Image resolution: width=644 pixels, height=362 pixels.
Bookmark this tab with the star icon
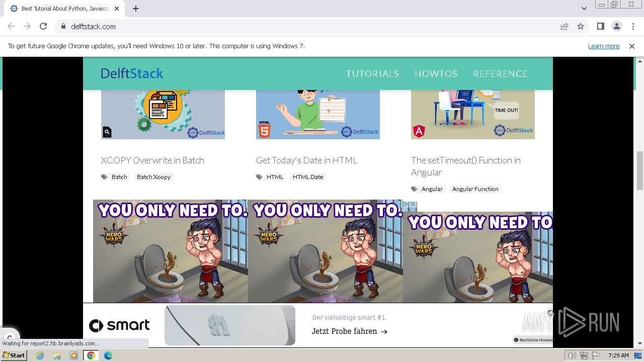click(581, 26)
